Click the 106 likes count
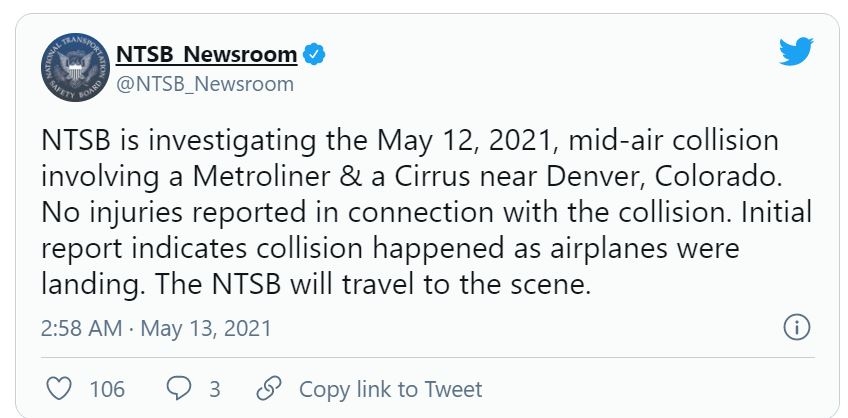This screenshot has height=418, width=848. [x=107, y=388]
